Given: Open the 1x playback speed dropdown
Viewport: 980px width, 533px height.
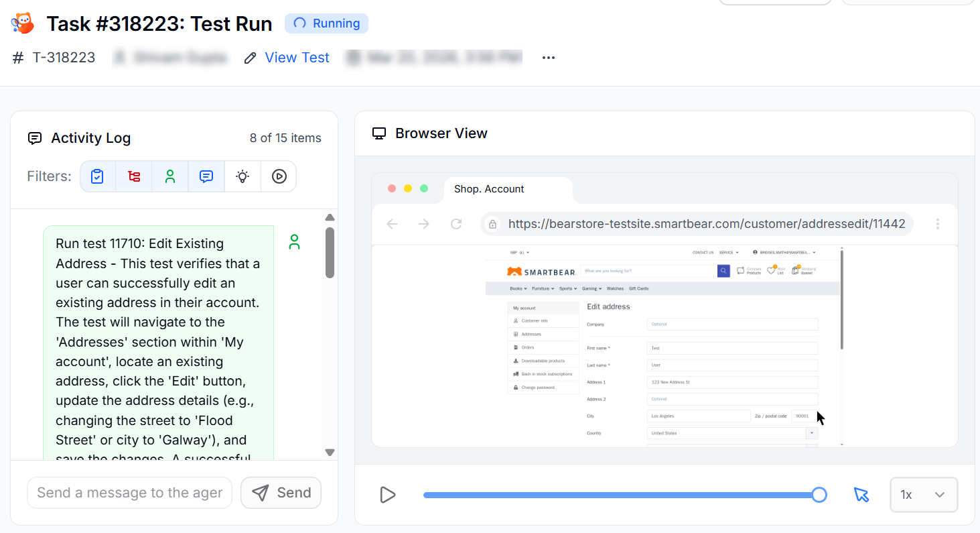Looking at the screenshot, I should (x=923, y=495).
